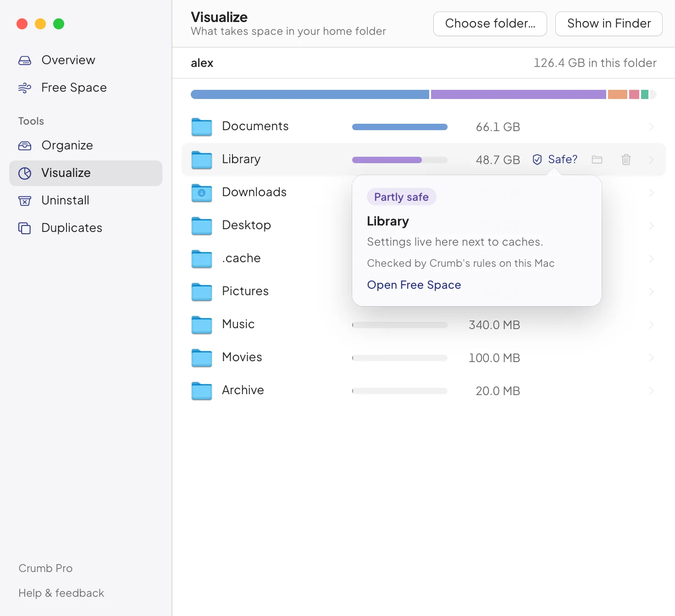Click the Movies folder icon
This screenshot has height=616, width=675.
pyautogui.click(x=202, y=358)
